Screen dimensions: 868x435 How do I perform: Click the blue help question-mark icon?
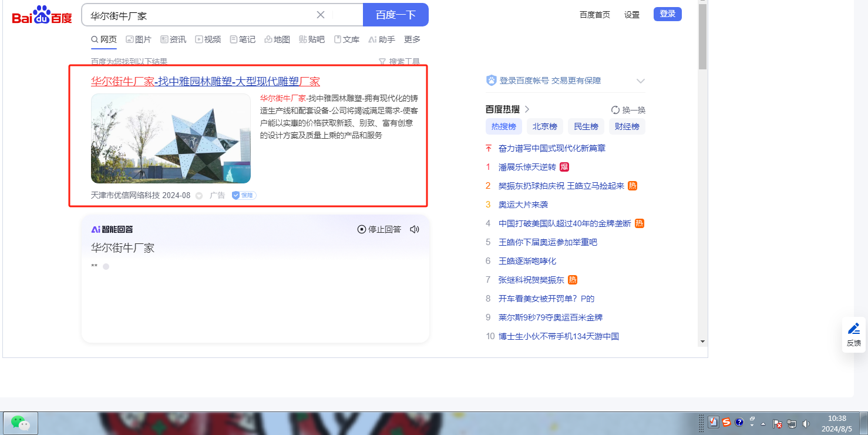(739, 423)
